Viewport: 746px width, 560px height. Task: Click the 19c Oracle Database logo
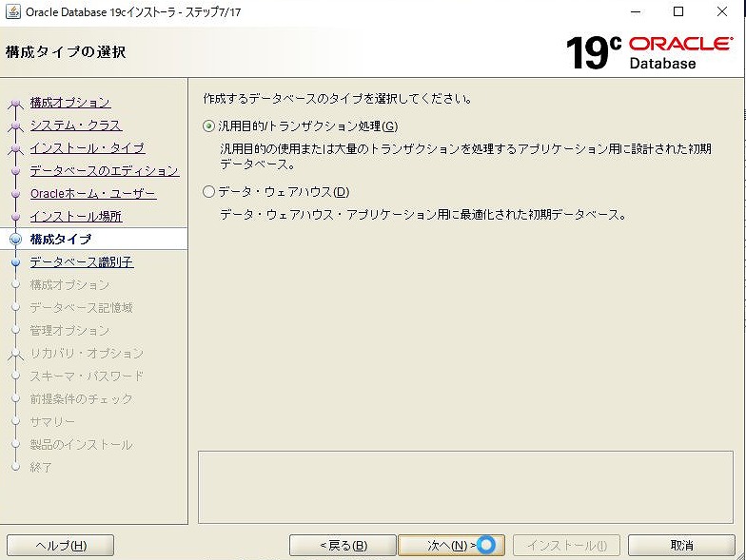[649, 52]
